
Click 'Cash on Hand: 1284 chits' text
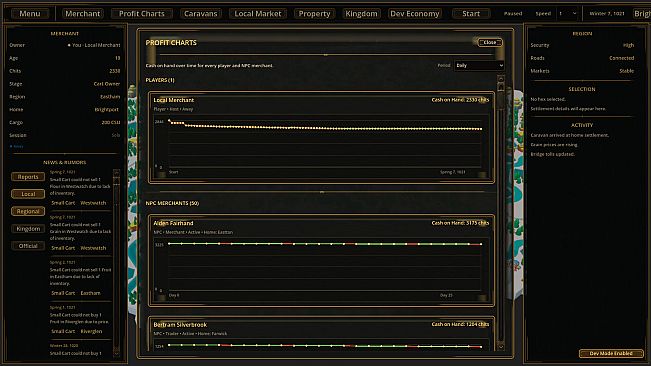460,324
